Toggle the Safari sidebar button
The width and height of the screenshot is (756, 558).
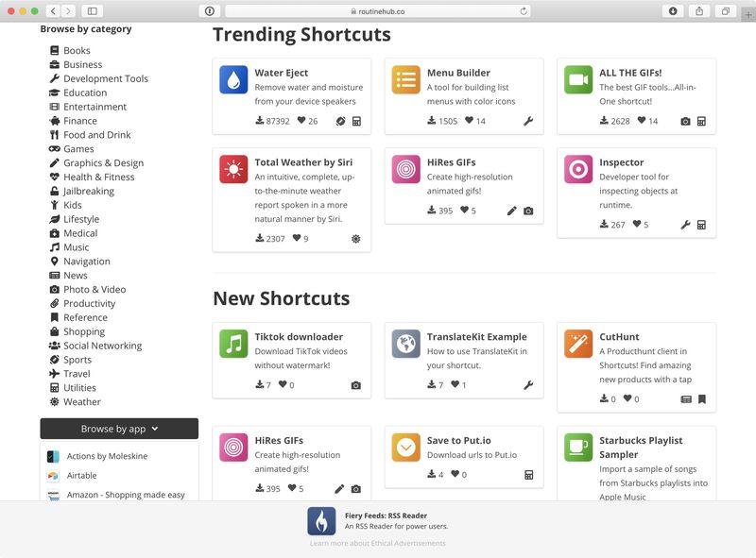pos(92,11)
